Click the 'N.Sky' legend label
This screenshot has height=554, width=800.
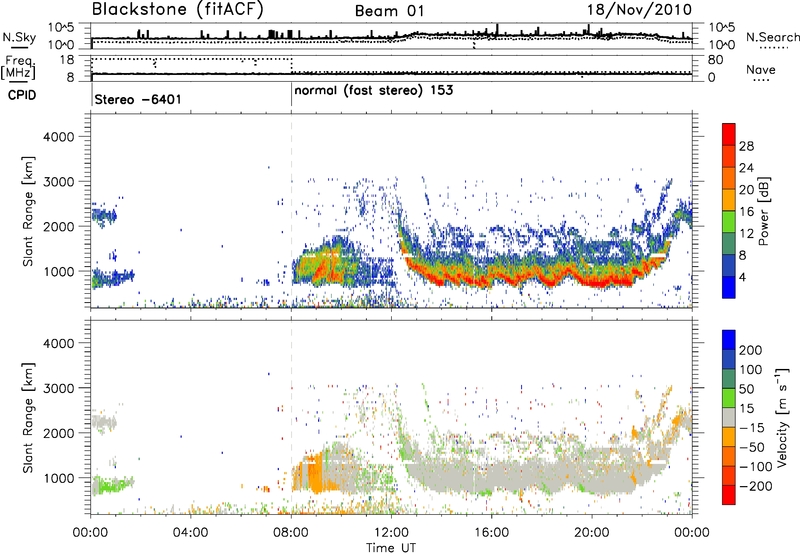coord(19,37)
